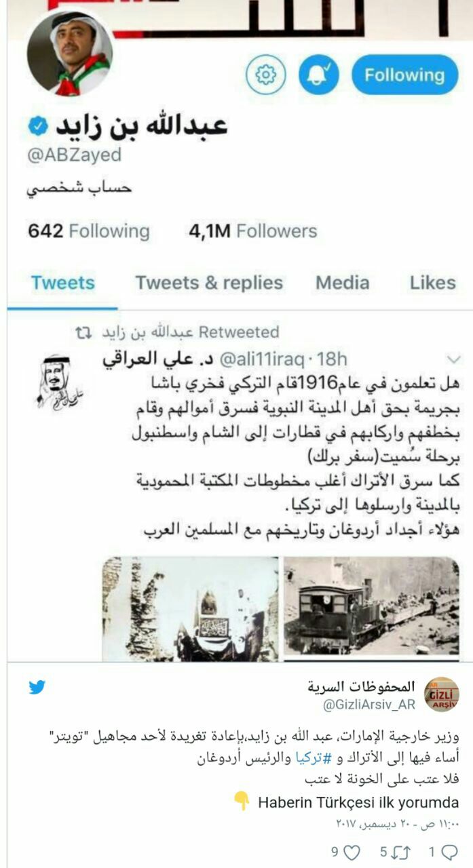
Task: Open the Likes tab
Action: 433,283
